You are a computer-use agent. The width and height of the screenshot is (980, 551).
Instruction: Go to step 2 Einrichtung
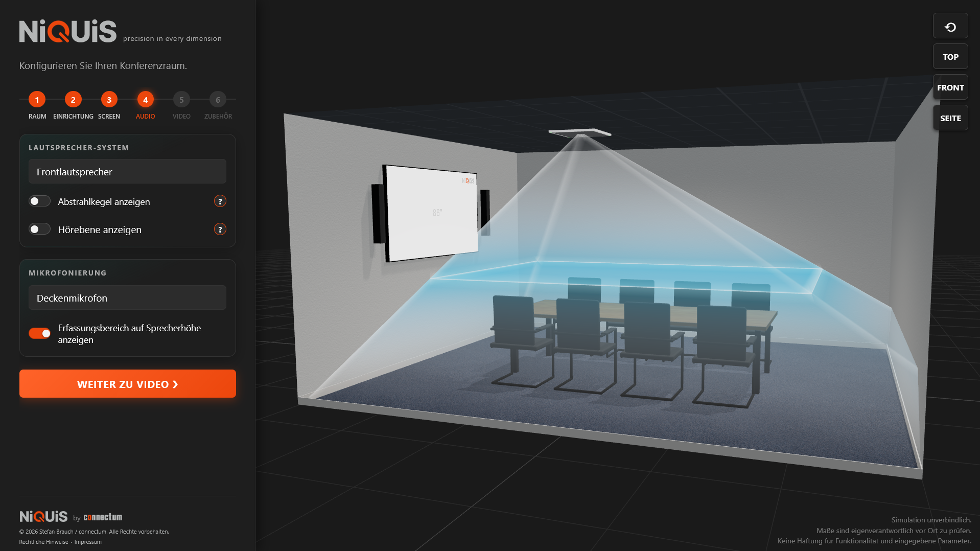pyautogui.click(x=73, y=100)
